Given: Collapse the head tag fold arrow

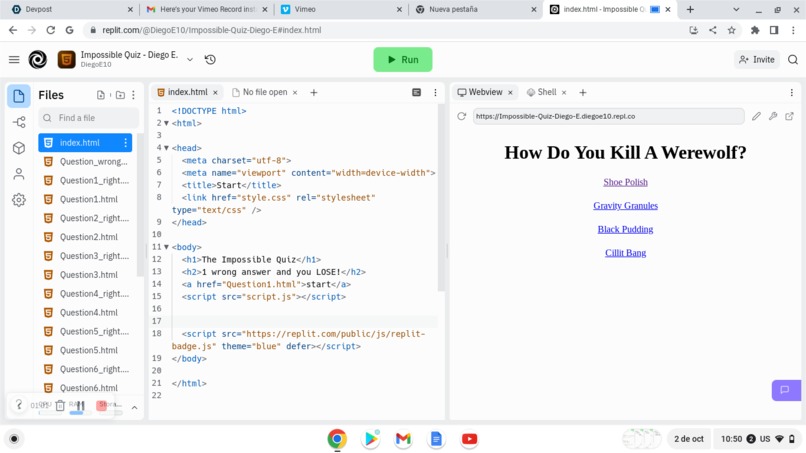Looking at the screenshot, I should pyautogui.click(x=167, y=148).
